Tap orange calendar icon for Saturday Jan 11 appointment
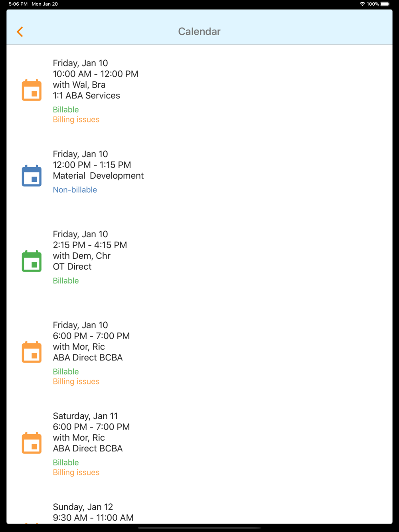 [x=32, y=443]
